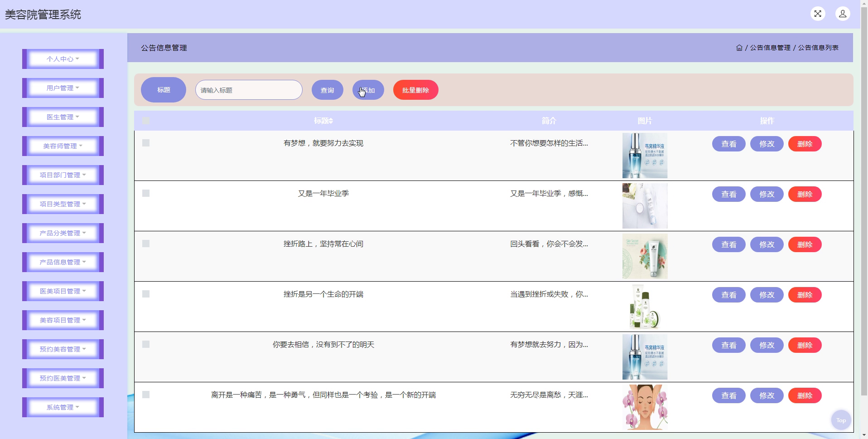This screenshot has width=868, height=439.
Task: Delete the row 离开是一种痛苦
Action: [805, 395]
